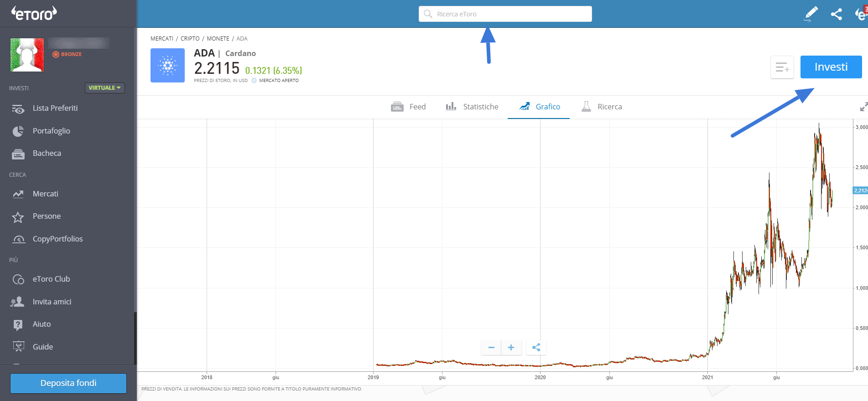
Task: Click the current price 2.2124 marker
Action: tap(860, 190)
